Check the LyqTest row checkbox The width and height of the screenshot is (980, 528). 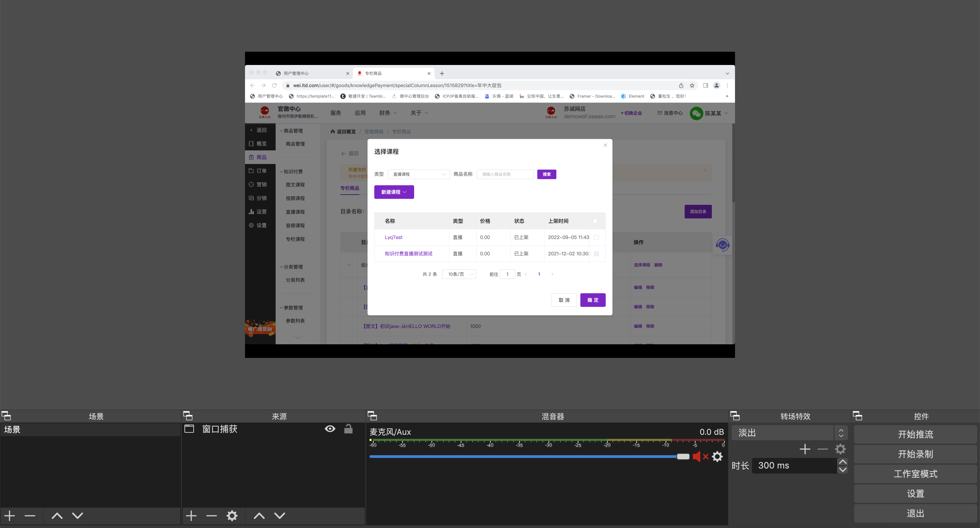click(x=596, y=237)
